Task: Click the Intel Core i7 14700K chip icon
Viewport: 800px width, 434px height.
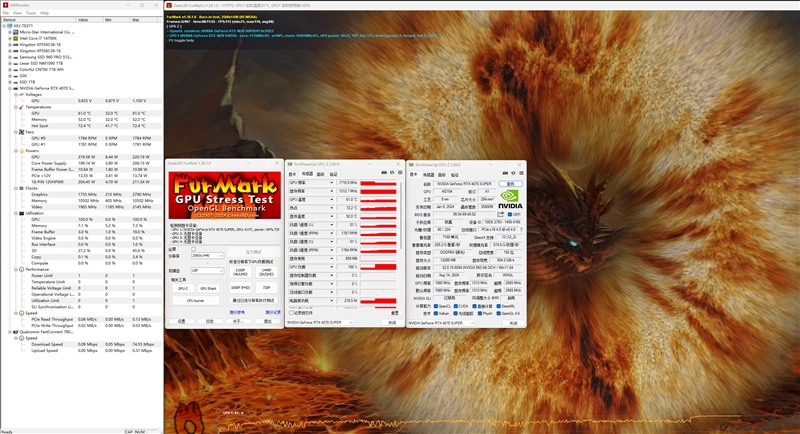Action: pyautogui.click(x=16, y=38)
